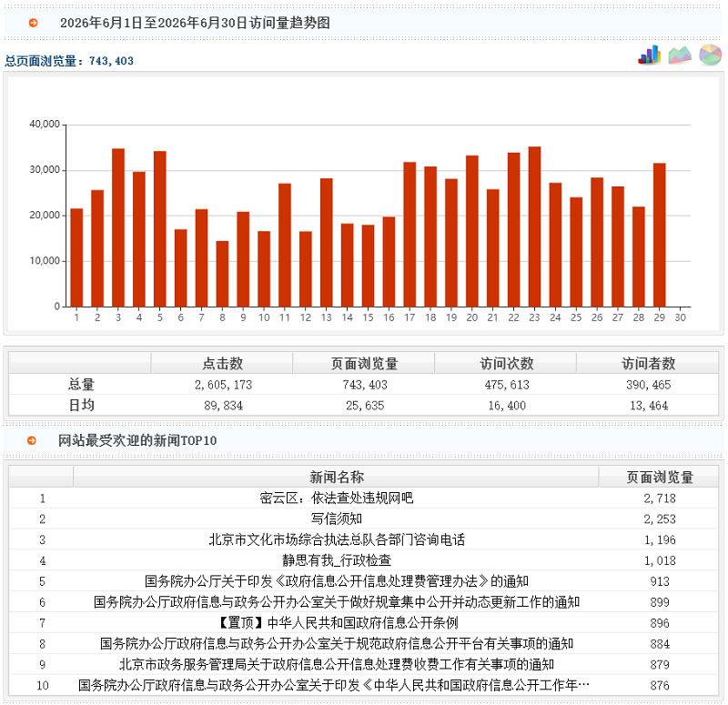
Task: Click the 新闻名称 column header
Action: pos(336,477)
